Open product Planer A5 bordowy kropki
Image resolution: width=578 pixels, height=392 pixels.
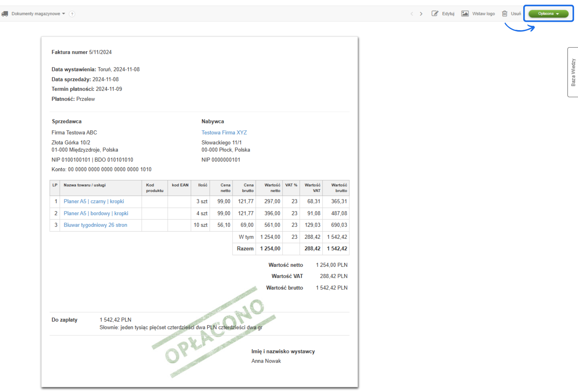(96, 213)
